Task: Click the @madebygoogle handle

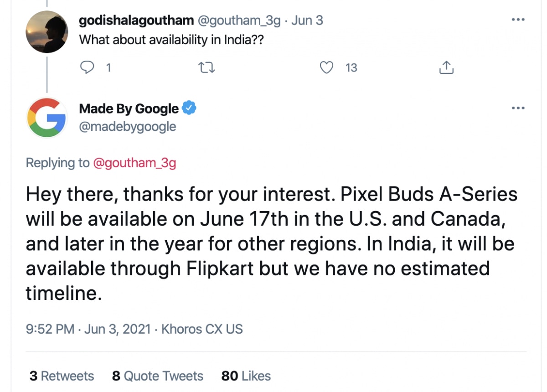Action: (x=128, y=126)
